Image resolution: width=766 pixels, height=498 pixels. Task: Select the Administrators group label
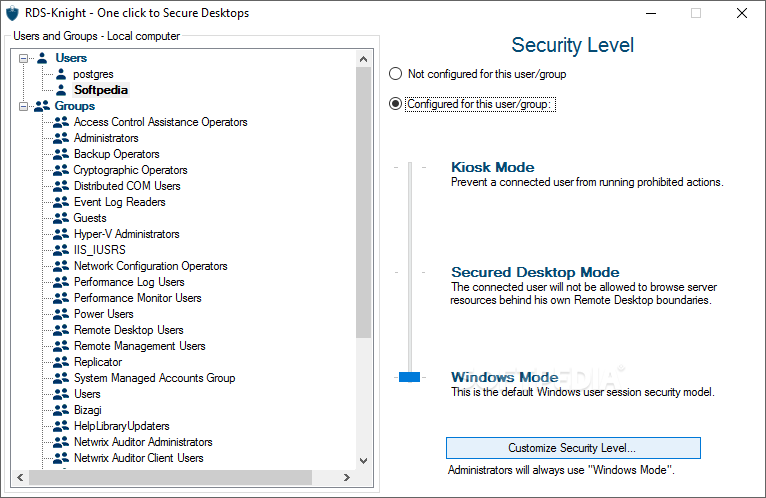coord(106,138)
